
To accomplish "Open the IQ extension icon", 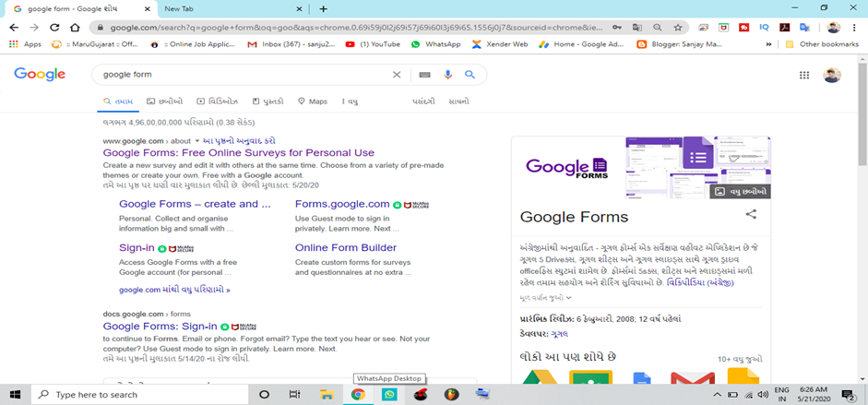I will tap(764, 28).
